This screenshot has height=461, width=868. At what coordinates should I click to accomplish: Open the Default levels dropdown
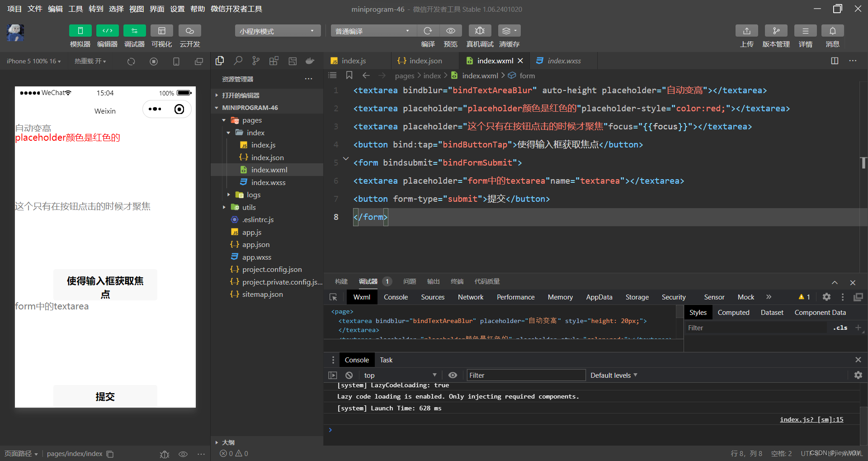tap(613, 375)
